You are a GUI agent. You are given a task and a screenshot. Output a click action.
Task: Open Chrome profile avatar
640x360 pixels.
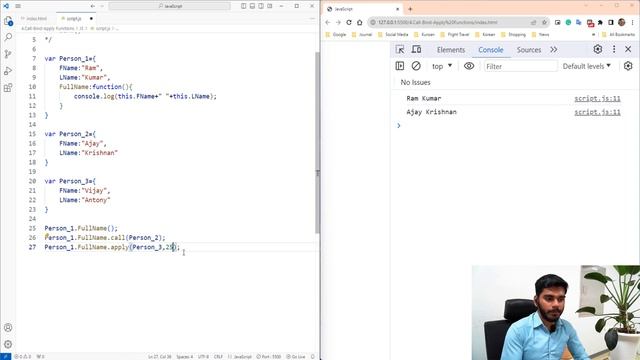point(622,22)
